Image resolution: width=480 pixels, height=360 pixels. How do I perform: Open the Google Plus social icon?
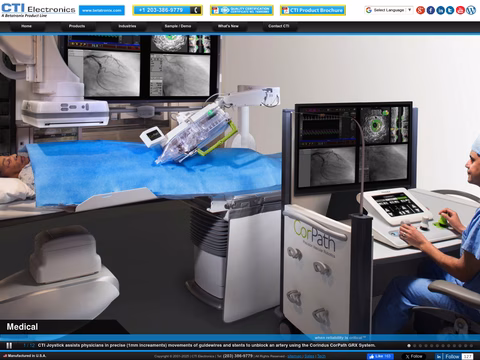point(421,10)
